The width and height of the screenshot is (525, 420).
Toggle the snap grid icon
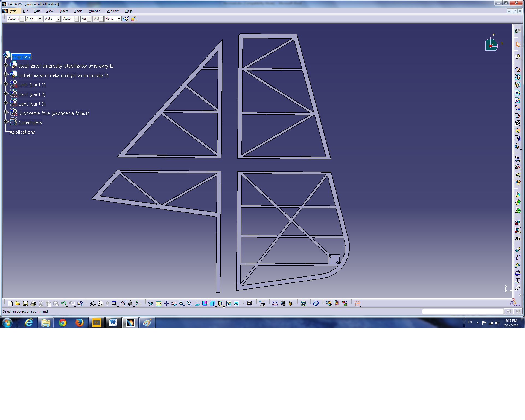(357, 303)
